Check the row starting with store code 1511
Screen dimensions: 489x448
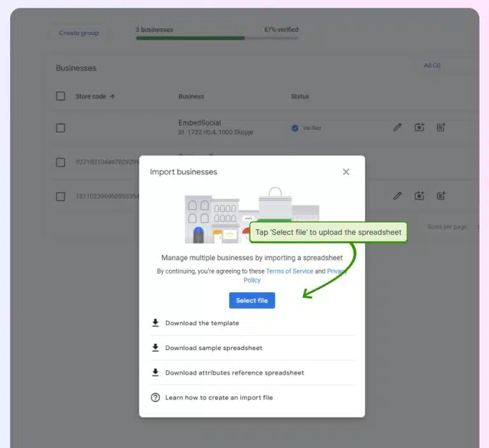60,197
